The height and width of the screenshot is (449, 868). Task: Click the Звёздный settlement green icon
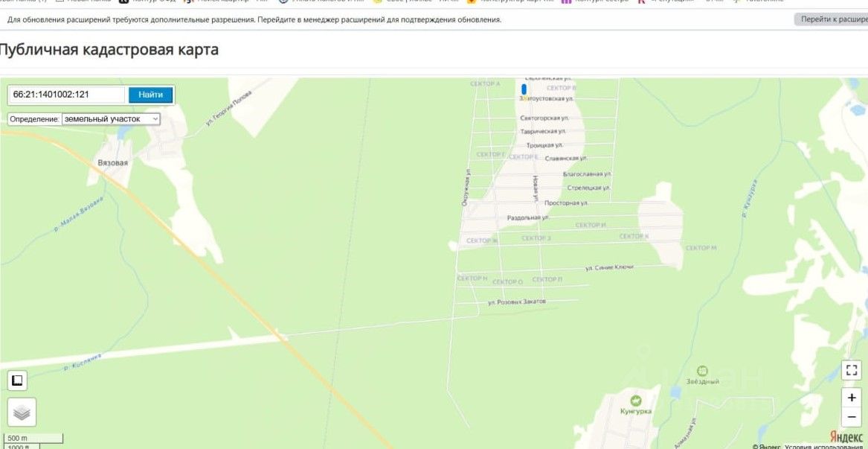pos(702,371)
